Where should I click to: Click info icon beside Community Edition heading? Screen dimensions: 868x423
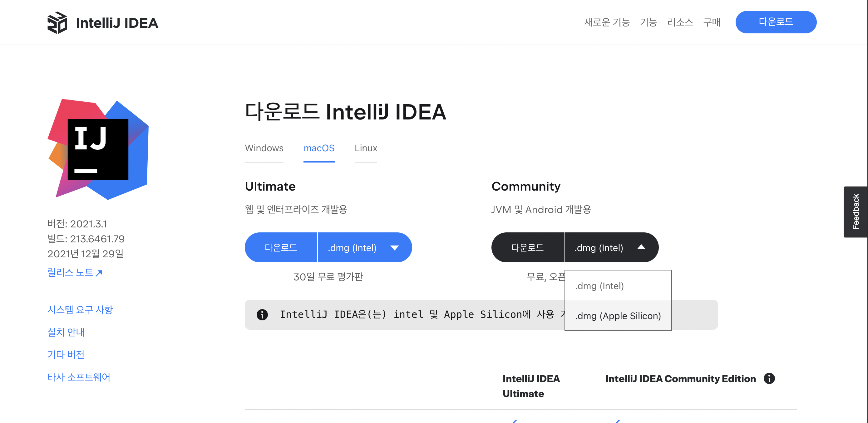pos(769,378)
